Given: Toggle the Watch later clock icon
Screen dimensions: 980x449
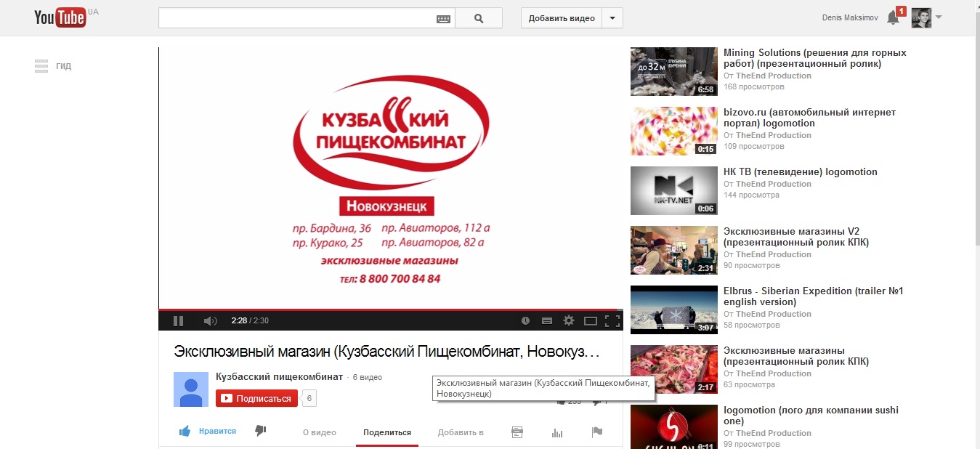Looking at the screenshot, I should click(x=526, y=320).
